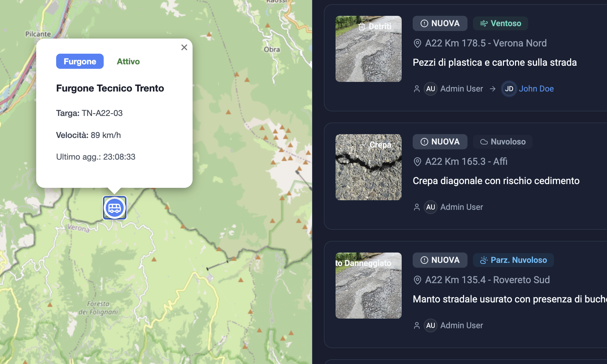Click alert icon in Verona Nord NUOVA badge

(424, 23)
